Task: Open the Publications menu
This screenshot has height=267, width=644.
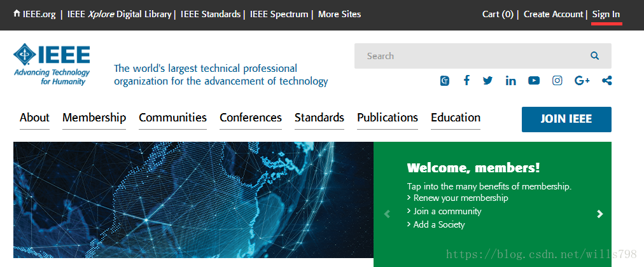Action: pyautogui.click(x=388, y=118)
